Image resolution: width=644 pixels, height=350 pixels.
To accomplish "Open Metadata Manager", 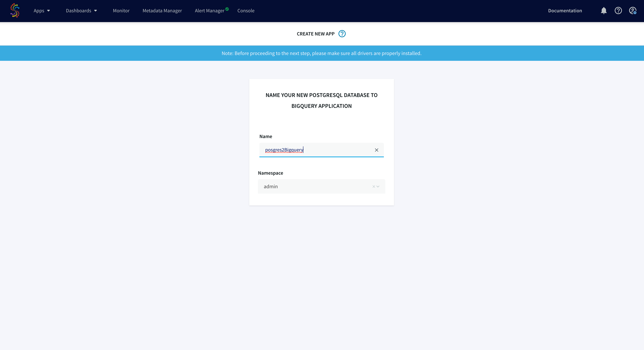I will coord(162,10).
